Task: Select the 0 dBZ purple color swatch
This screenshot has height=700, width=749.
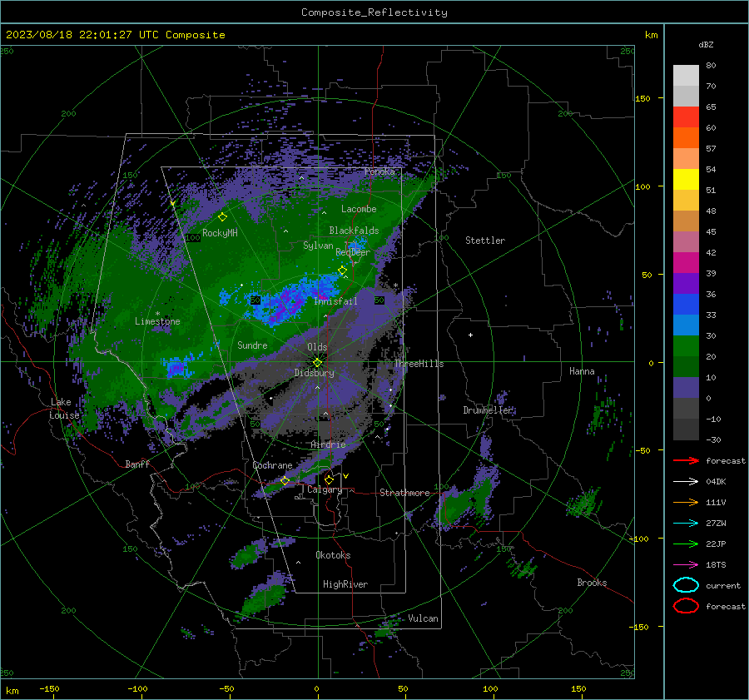Action: coord(686,388)
